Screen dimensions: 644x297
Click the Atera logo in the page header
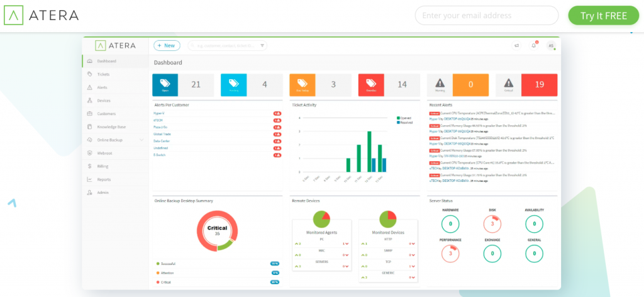click(x=41, y=15)
